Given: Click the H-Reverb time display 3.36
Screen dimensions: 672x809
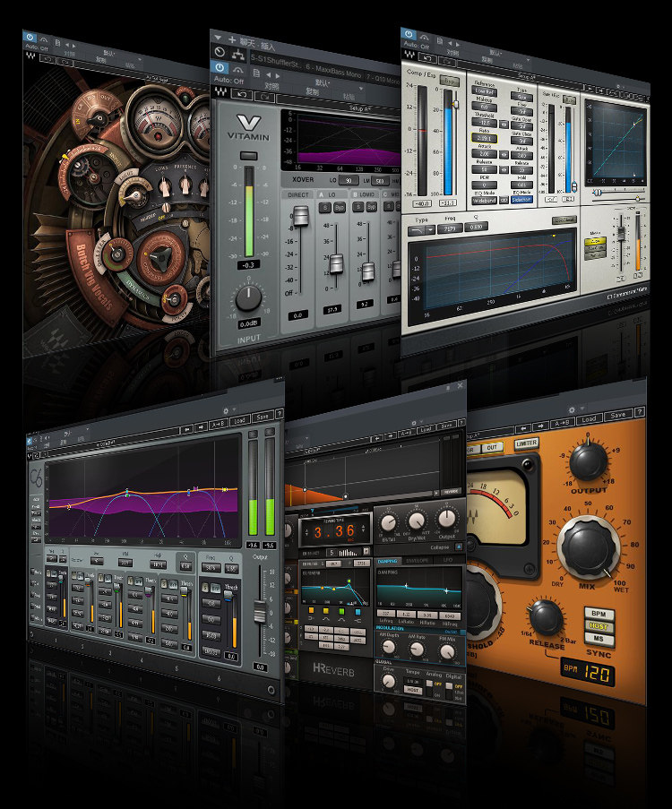Looking at the screenshot, I should click(334, 531).
